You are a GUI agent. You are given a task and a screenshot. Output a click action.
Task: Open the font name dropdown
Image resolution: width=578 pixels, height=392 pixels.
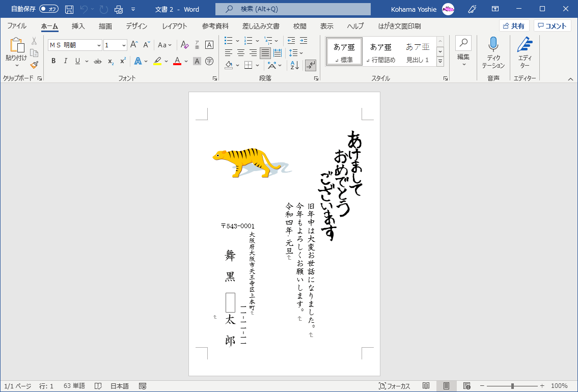click(99, 45)
